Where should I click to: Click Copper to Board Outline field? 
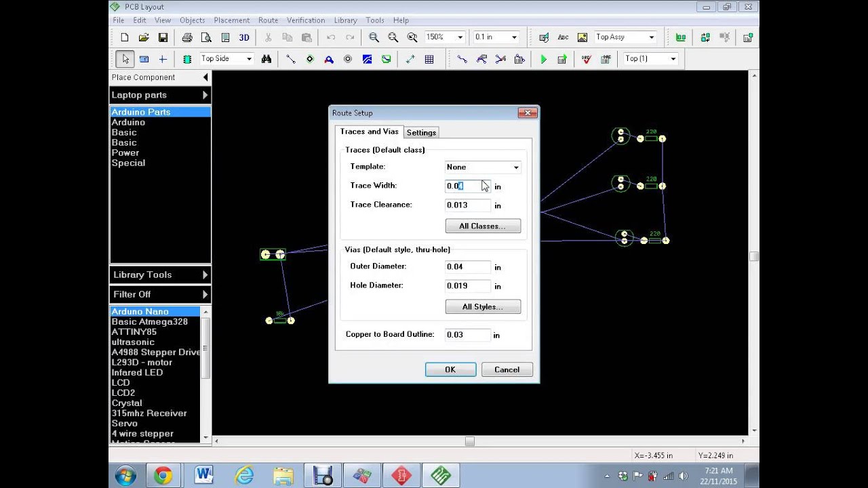click(468, 334)
